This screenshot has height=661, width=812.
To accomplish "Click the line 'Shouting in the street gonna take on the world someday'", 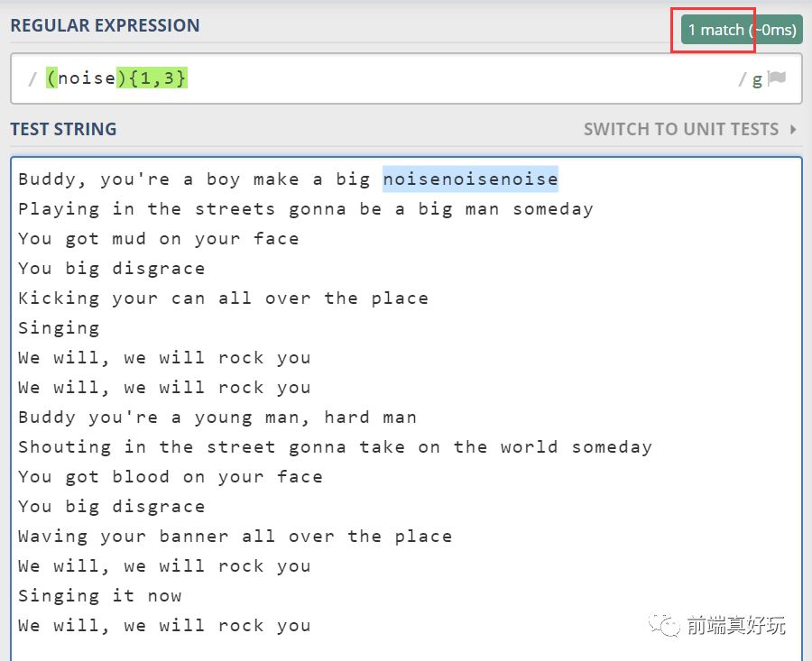I will pos(335,447).
